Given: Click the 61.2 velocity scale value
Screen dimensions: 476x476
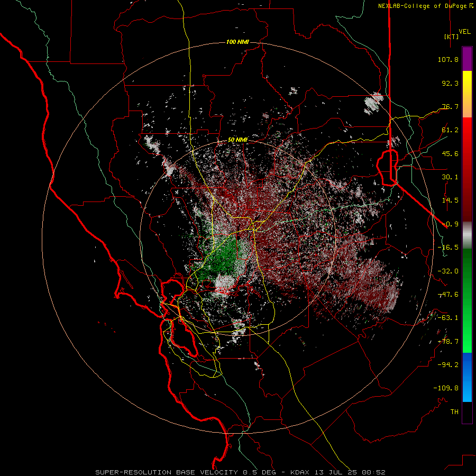Looking at the screenshot, I should coord(450,130).
